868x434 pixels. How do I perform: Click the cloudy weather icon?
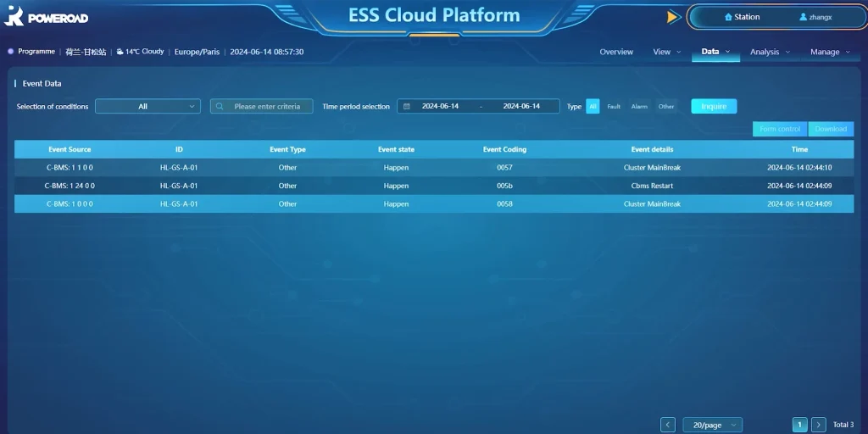120,52
